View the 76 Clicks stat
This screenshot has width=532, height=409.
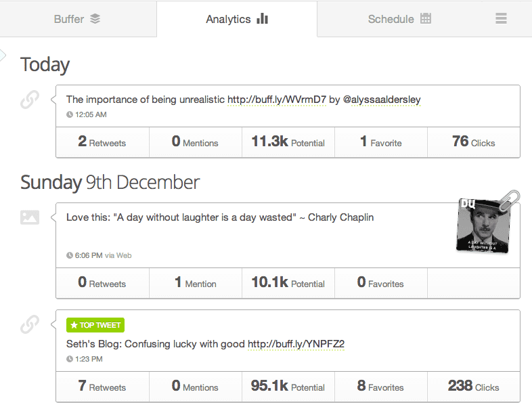click(x=474, y=142)
